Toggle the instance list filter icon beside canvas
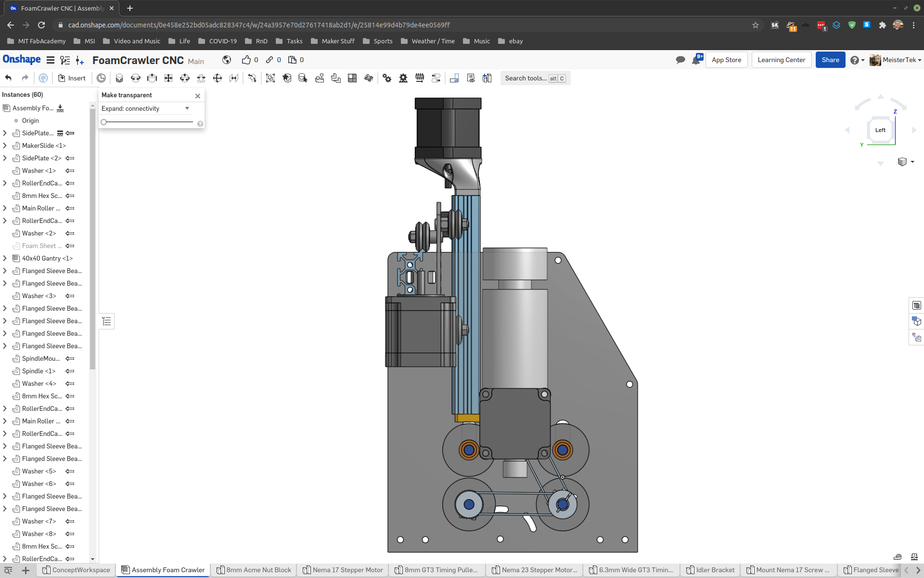Screen dimensions: 924x578 click(107, 321)
